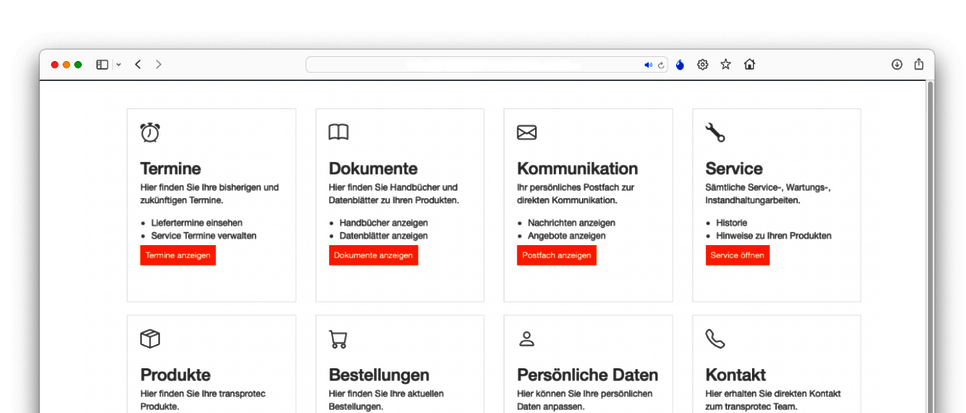Click the Datenblätter anzeigen list item
966x413 pixels.
383,235
